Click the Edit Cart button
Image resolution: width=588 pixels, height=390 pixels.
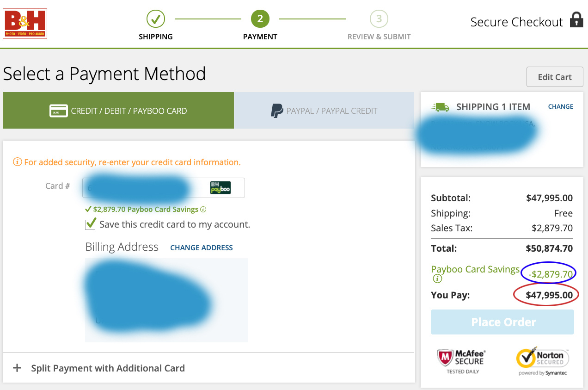point(554,77)
